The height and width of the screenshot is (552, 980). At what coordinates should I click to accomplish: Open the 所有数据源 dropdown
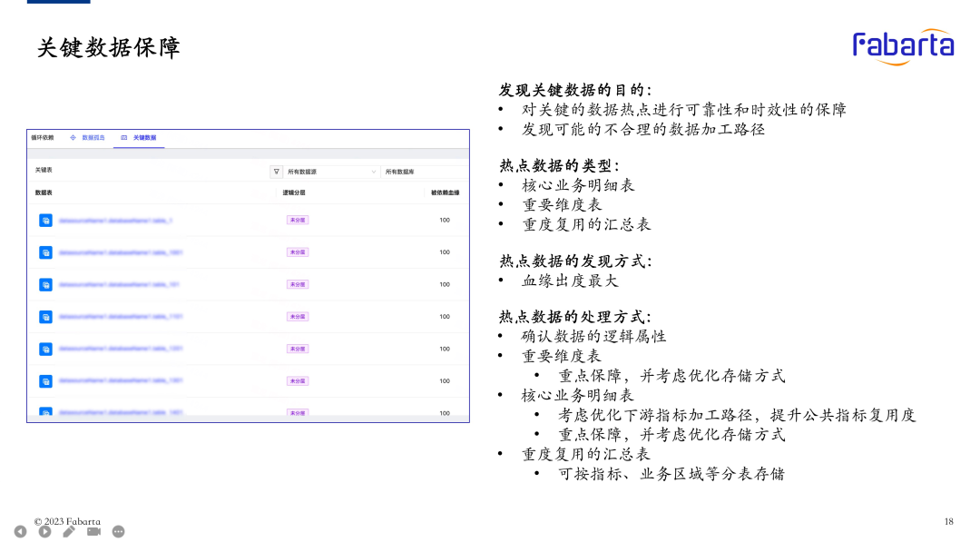pyautogui.click(x=331, y=172)
